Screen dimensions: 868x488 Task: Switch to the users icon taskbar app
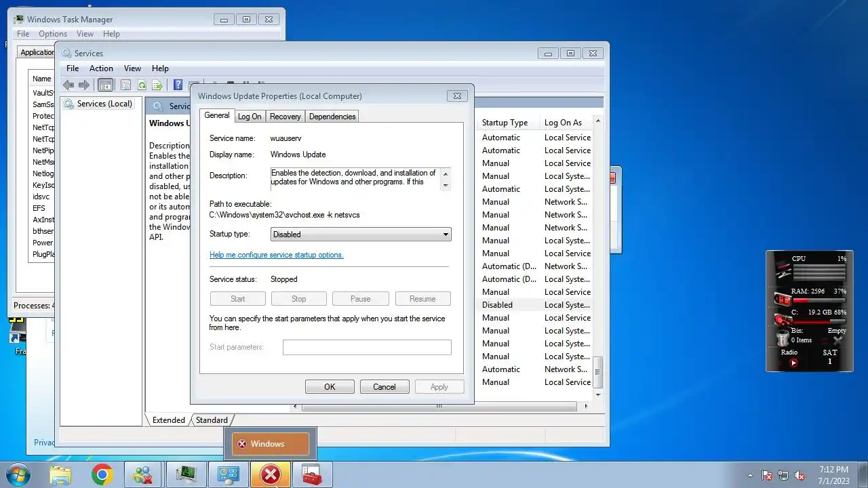click(143, 474)
